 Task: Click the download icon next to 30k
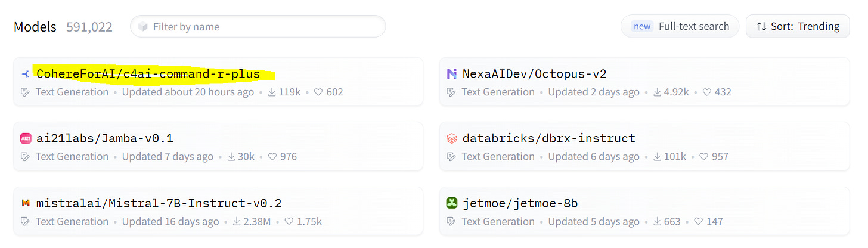[x=231, y=157]
